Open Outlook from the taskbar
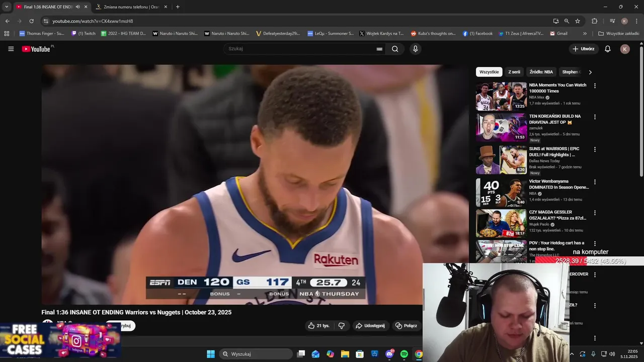Screen dimensions: 644x362 click(x=315, y=354)
